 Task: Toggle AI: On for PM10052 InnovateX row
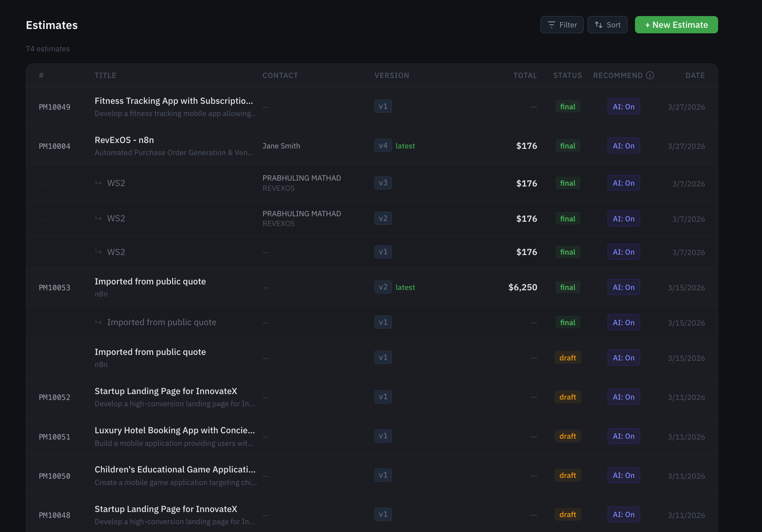click(x=623, y=397)
